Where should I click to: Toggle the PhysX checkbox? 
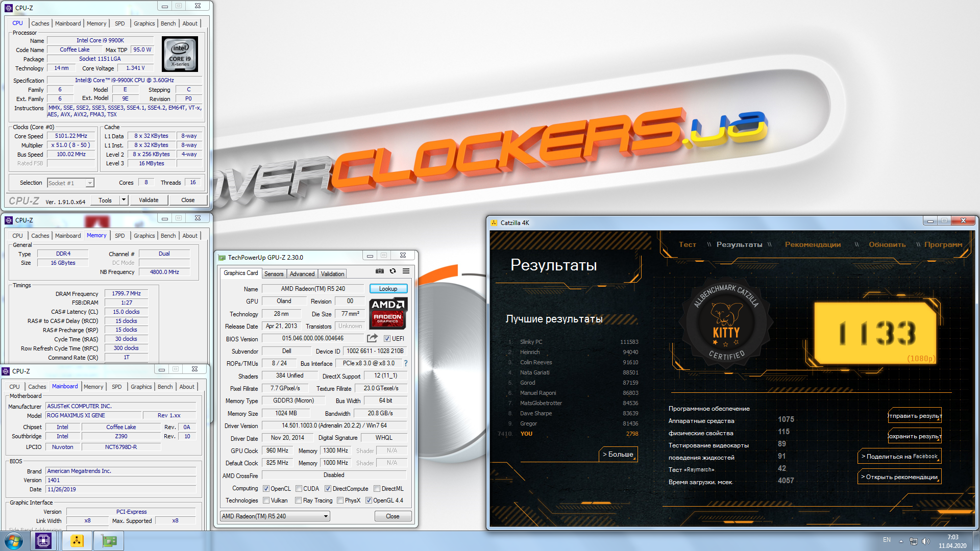pos(340,500)
